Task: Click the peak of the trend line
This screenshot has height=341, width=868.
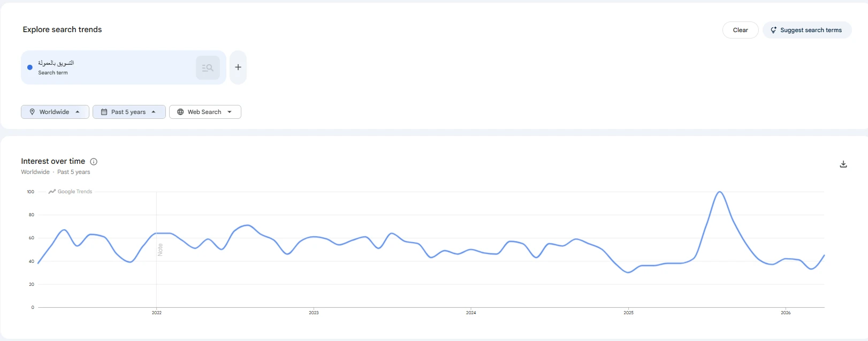Action: (720, 192)
